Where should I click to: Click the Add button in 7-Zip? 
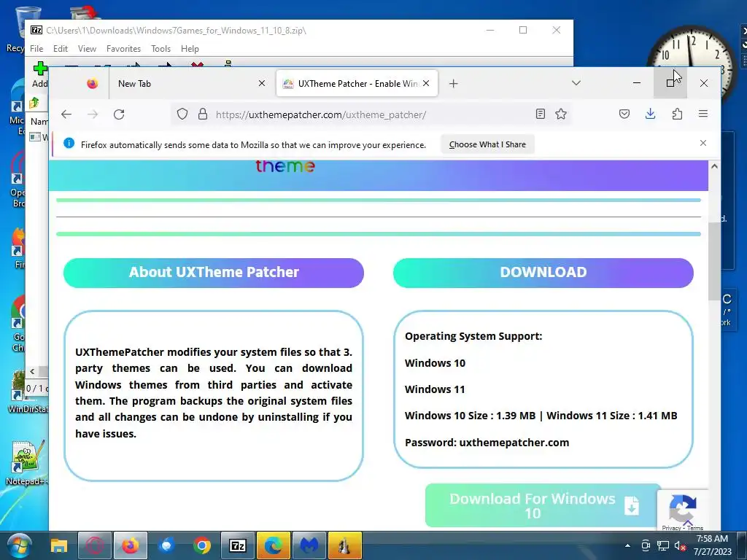(40, 74)
